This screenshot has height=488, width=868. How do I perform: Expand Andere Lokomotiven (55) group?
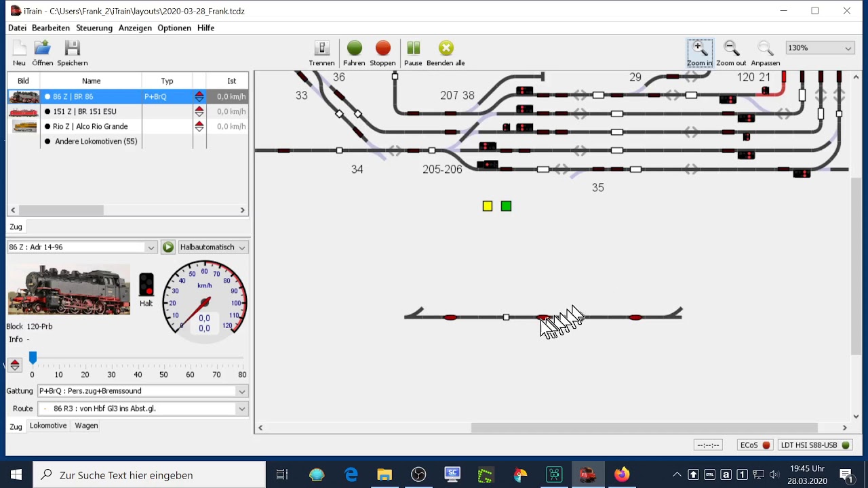coord(96,141)
